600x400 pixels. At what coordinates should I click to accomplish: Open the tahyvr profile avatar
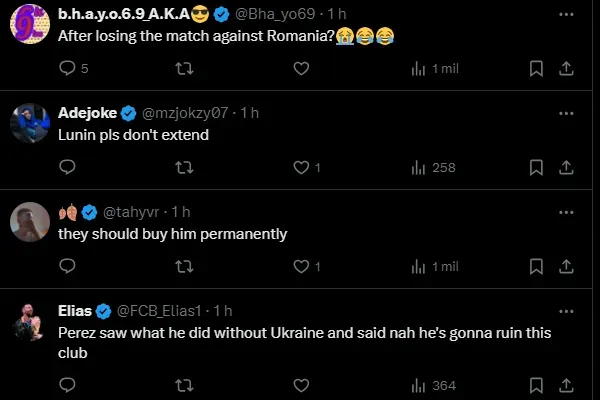point(29,222)
